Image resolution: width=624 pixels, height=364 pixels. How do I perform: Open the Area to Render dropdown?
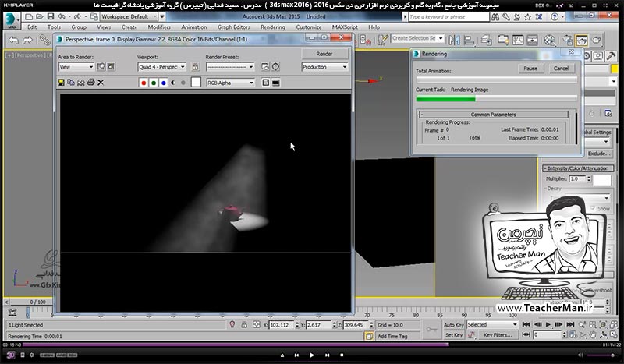[76, 67]
